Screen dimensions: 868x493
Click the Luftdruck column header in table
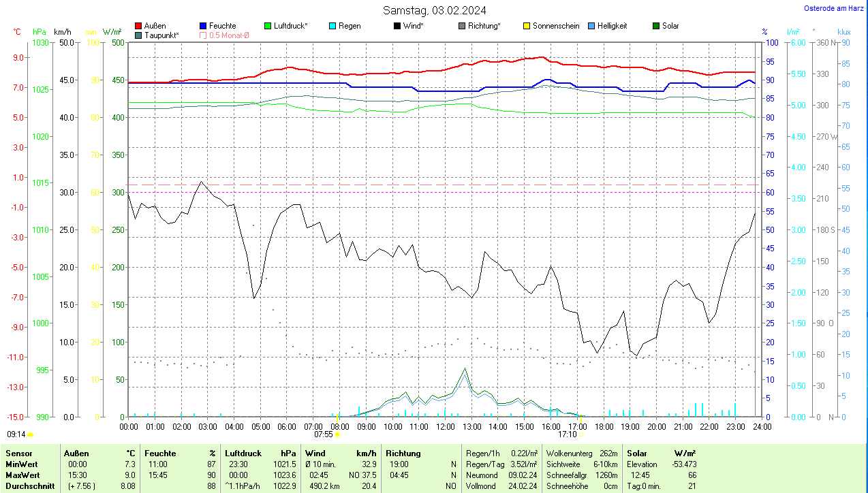pyautogui.click(x=243, y=454)
